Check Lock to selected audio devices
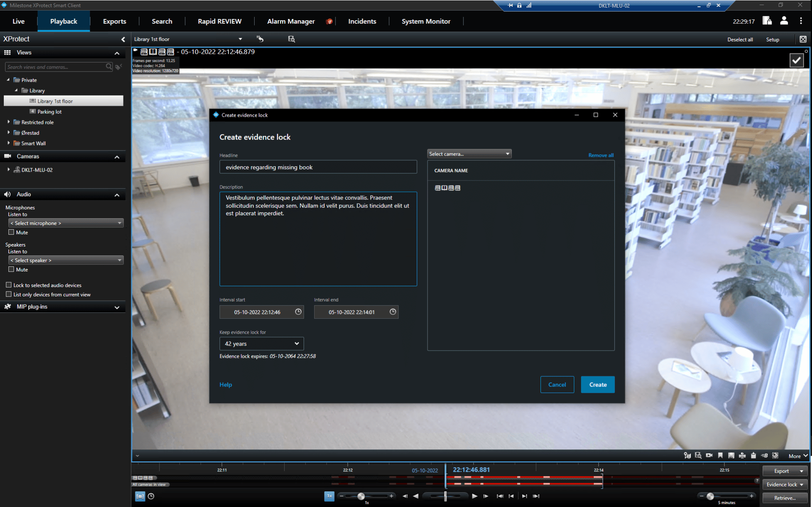 pos(8,285)
